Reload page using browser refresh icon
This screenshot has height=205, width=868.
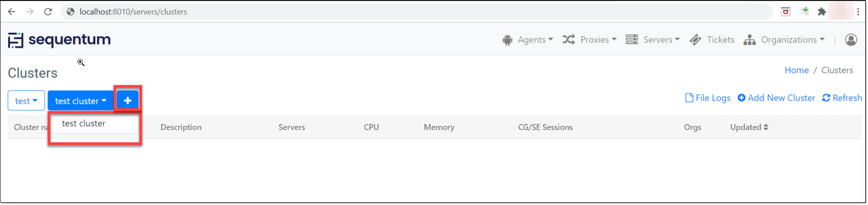(x=48, y=12)
